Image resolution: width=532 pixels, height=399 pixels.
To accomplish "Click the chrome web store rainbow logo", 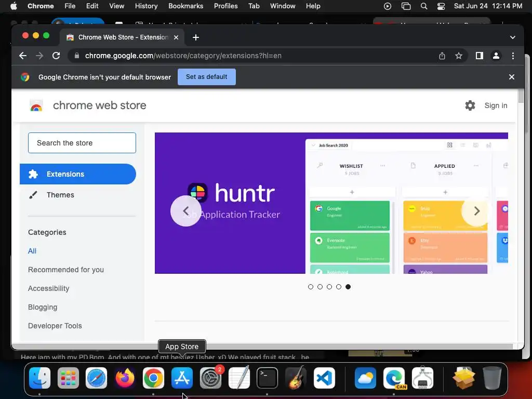I will [x=36, y=105].
